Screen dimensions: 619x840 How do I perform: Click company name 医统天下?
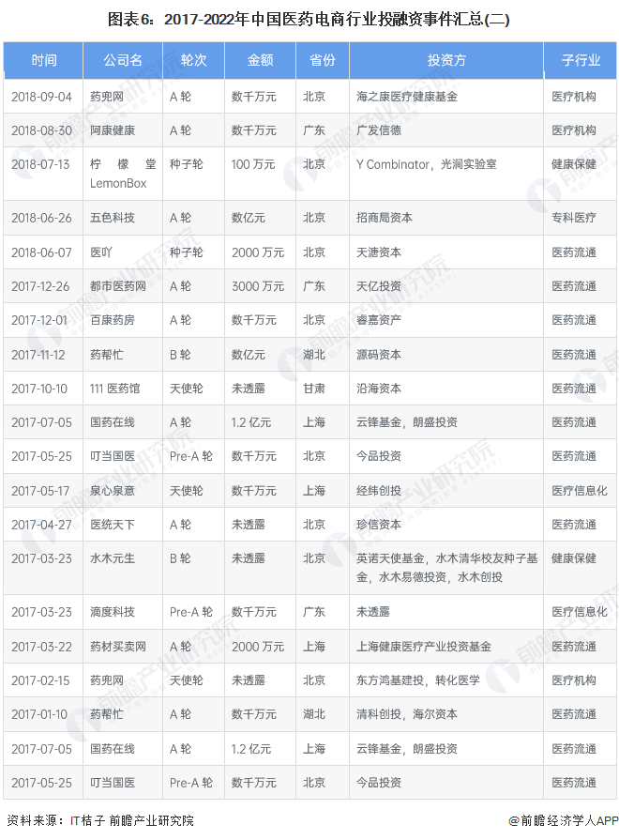(113, 525)
